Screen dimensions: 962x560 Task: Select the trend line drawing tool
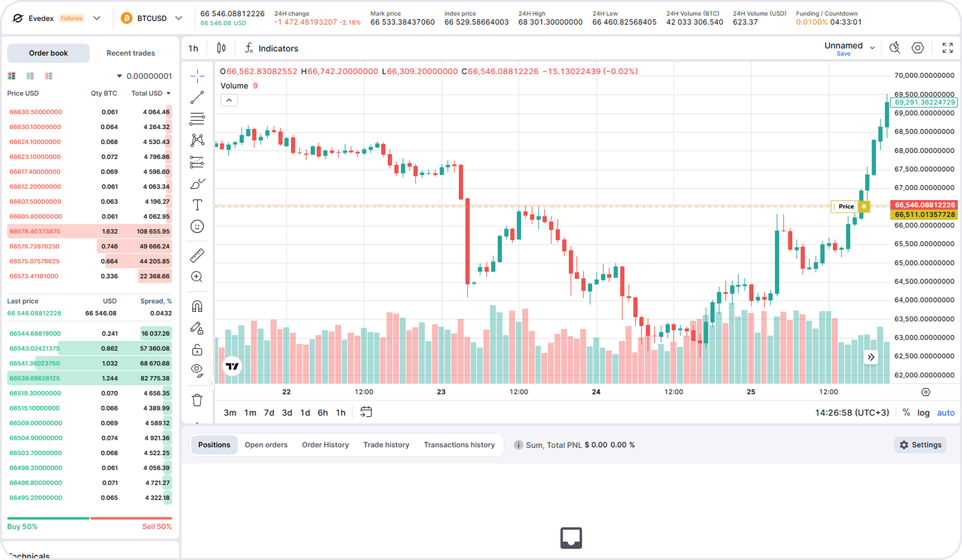click(197, 97)
